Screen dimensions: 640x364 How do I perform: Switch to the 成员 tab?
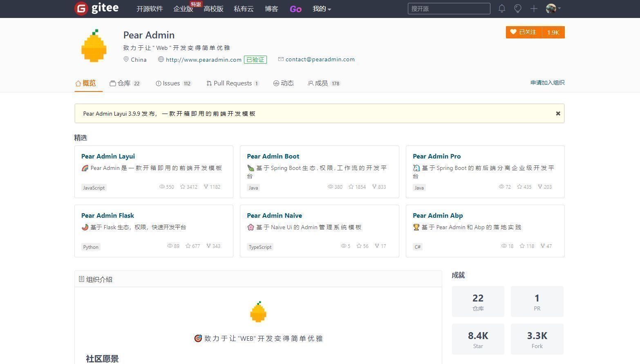pyautogui.click(x=324, y=83)
